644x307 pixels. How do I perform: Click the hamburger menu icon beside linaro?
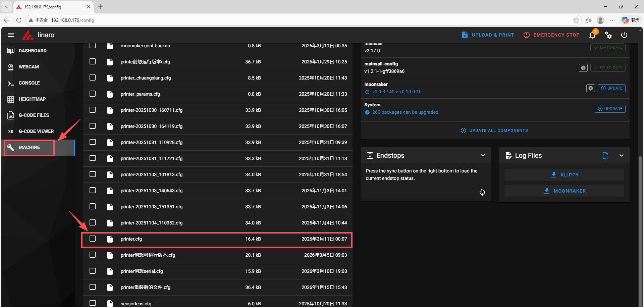point(11,35)
